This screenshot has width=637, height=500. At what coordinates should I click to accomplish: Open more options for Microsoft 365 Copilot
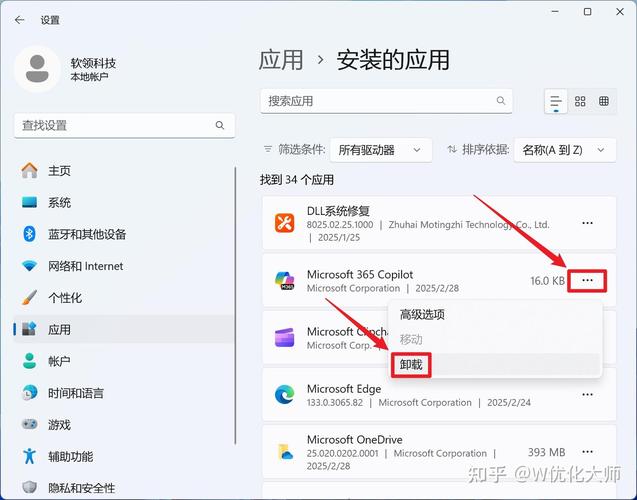(x=587, y=280)
